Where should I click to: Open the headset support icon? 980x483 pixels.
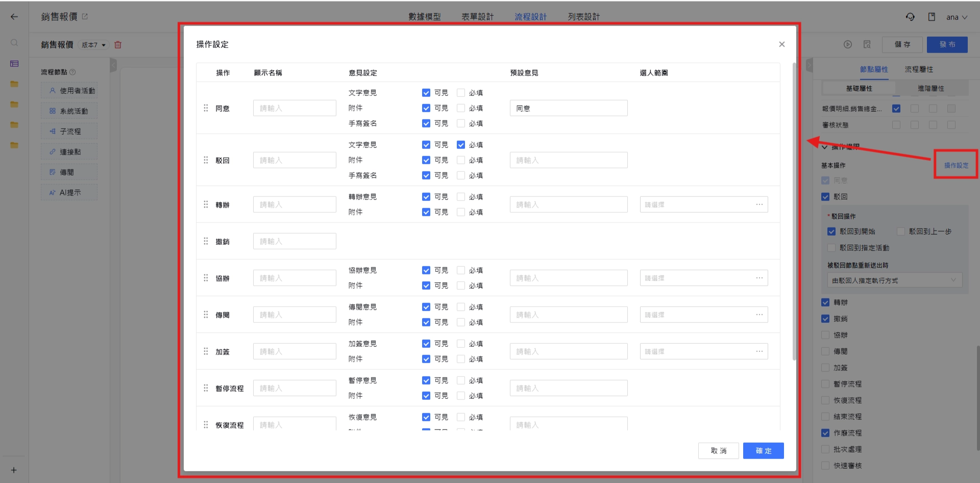[910, 17]
